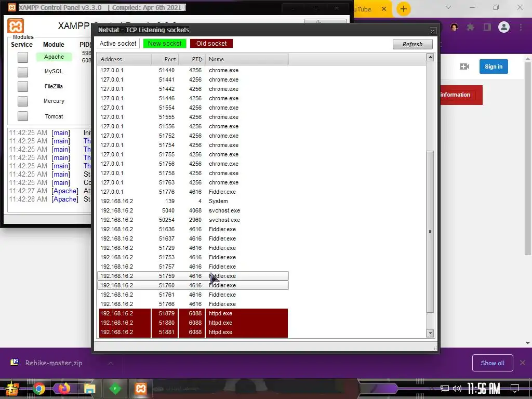Click the Chrome profile avatar icon
Image resolution: width=532 pixels, height=399 pixels.
pos(504,27)
